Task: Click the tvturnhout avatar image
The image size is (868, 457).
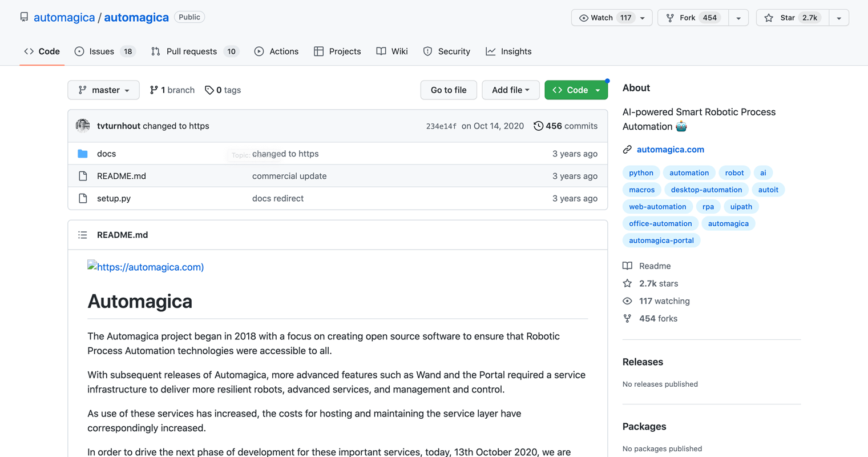Action: 83,126
